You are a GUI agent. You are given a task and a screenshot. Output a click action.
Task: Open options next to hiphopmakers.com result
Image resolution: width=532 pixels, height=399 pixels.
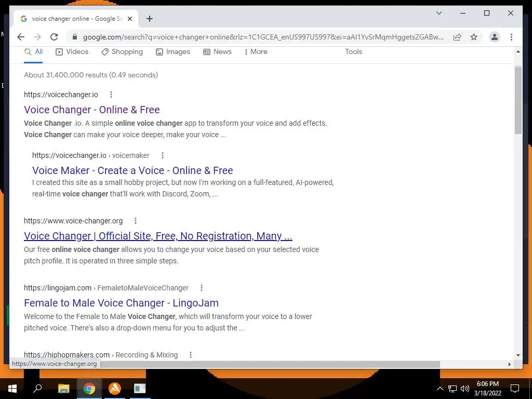[x=191, y=355]
